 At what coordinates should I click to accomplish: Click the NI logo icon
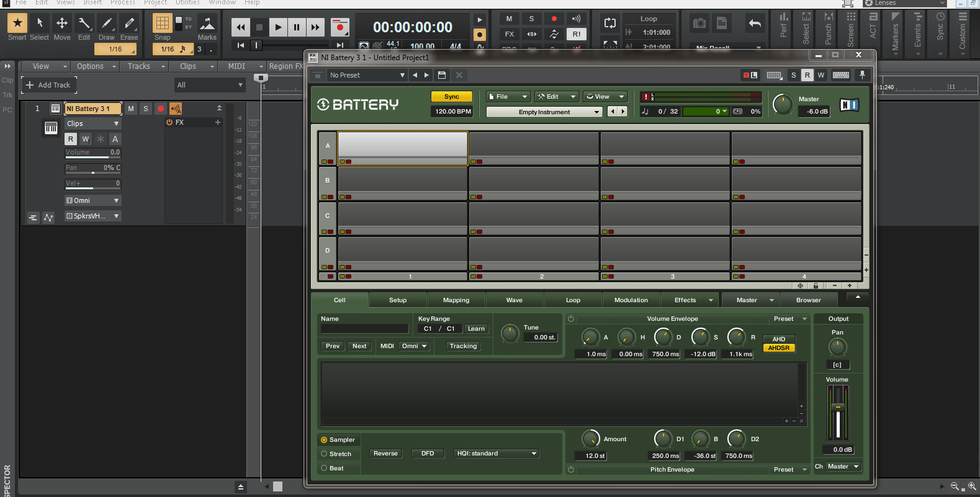pyautogui.click(x=849, y=105)
